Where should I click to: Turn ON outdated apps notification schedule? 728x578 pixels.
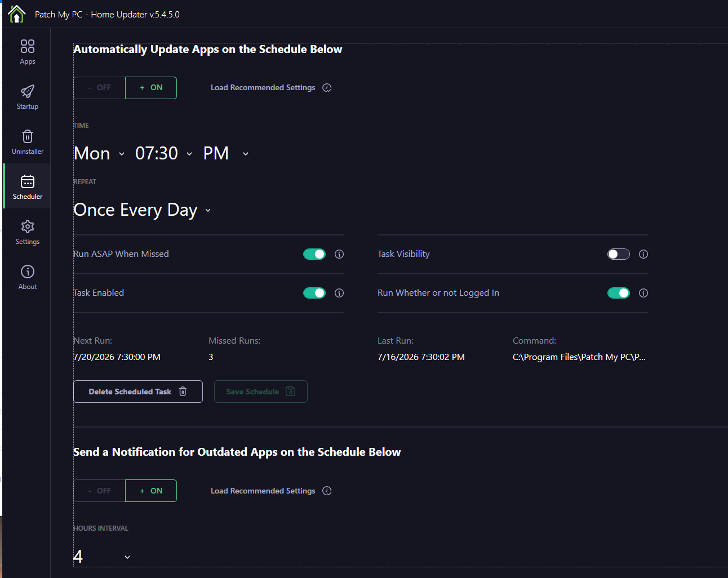click(151, 491)
